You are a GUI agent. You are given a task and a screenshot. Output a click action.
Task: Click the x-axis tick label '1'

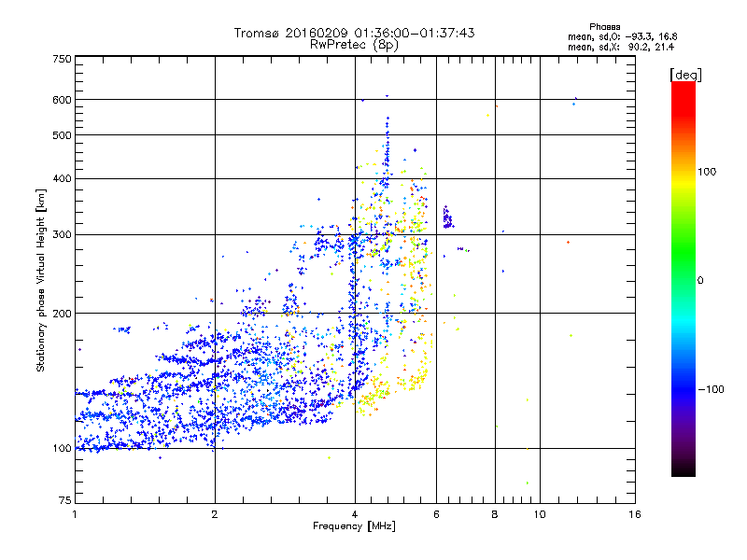(75, 514)
